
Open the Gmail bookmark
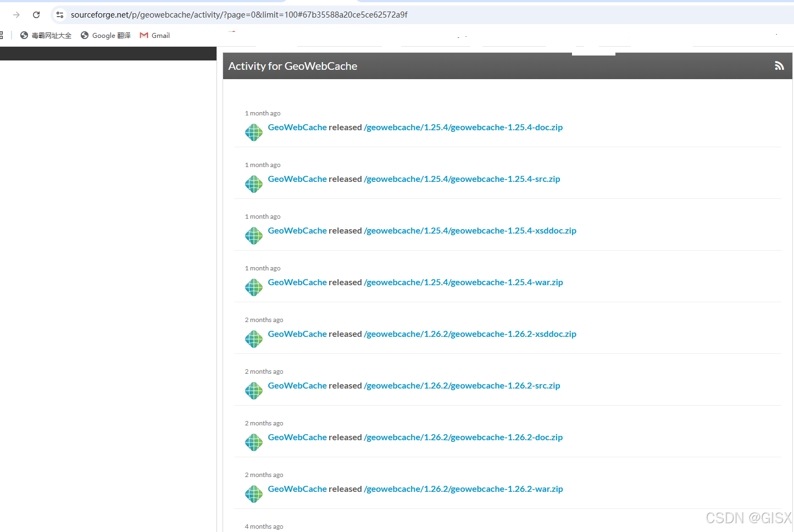155,35
